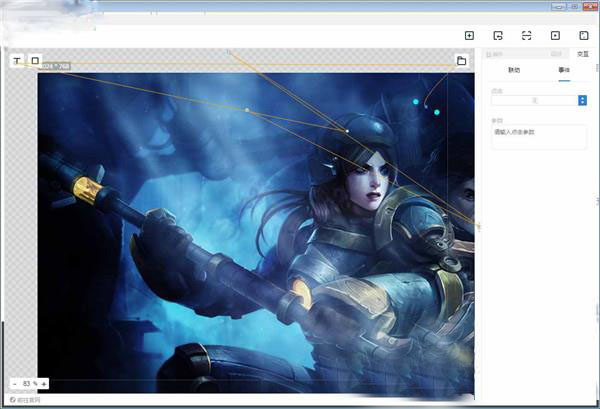The width and height of the screenshot is (600, 409).
Task: Click the canvas size label above the image
Action: tap(54, 67)
